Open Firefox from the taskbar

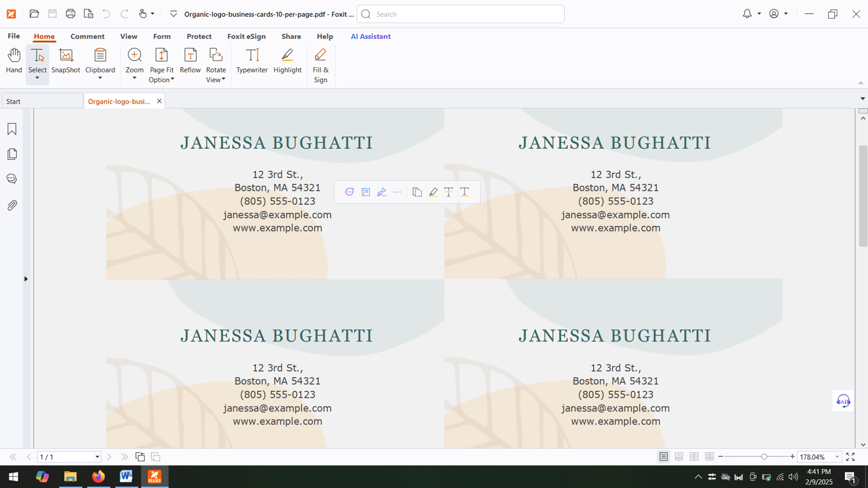98,476
